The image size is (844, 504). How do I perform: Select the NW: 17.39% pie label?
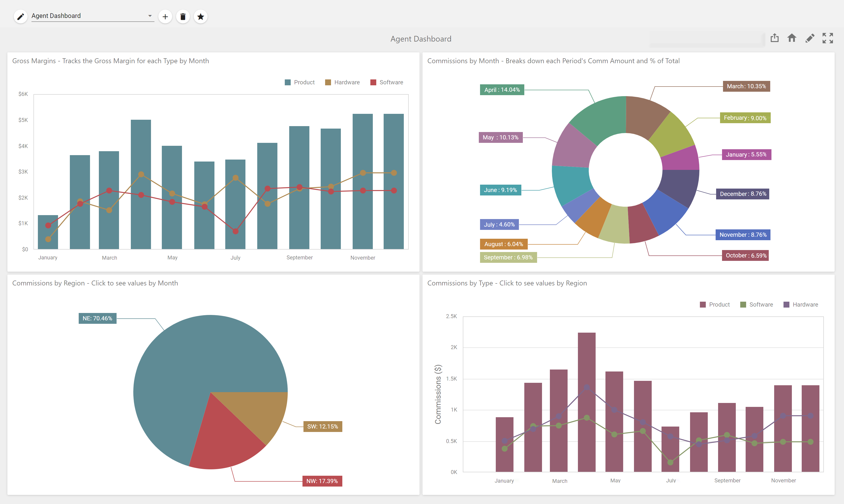322,481
